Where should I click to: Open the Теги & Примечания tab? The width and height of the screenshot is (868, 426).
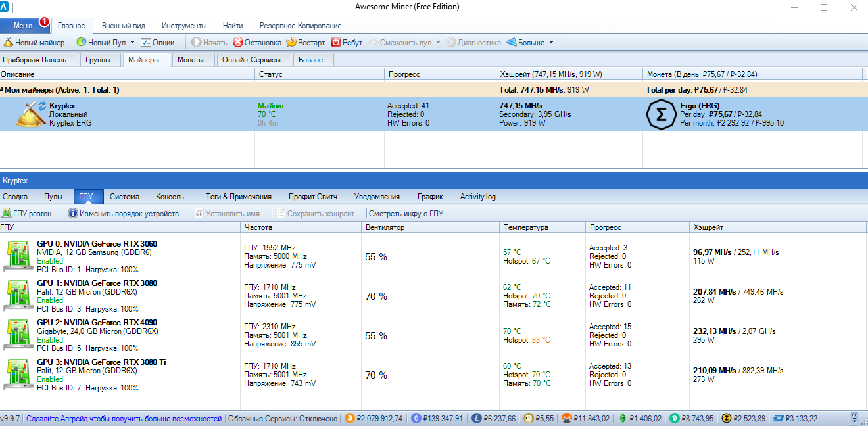238,196
